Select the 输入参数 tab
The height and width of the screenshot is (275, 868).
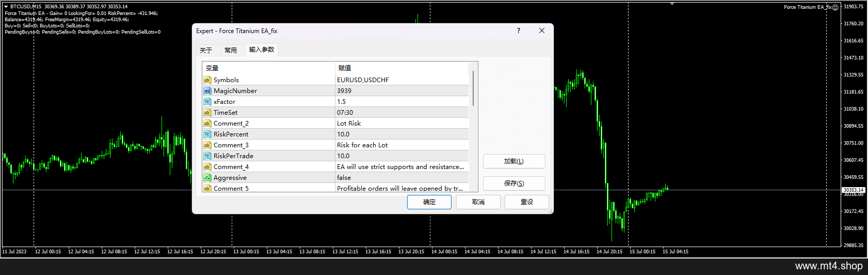(x=262, y=50)
